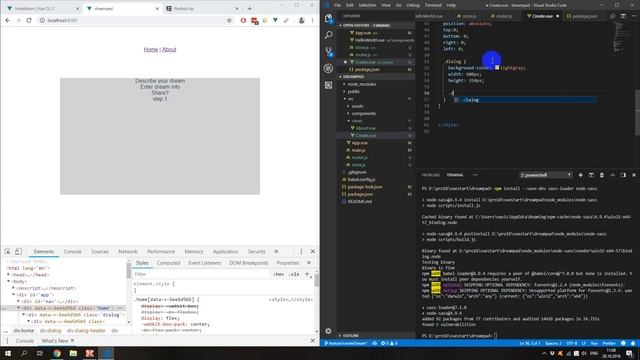Open the Debug menu in VS Code
640x360 pixels.
pyautogui.click(x=413, y=5)
